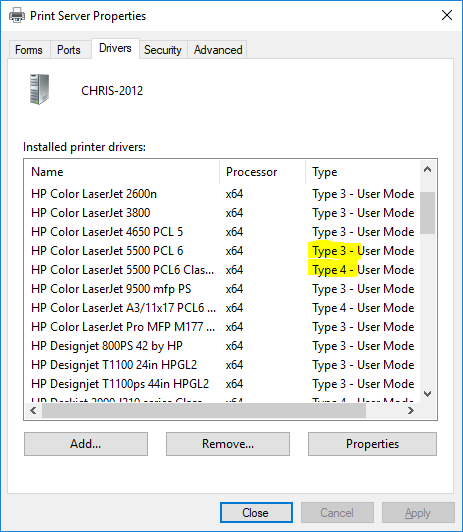Screen dimensions: 463x532
Task: Close the Print Server Properties window
Action: tap(447, 15)
